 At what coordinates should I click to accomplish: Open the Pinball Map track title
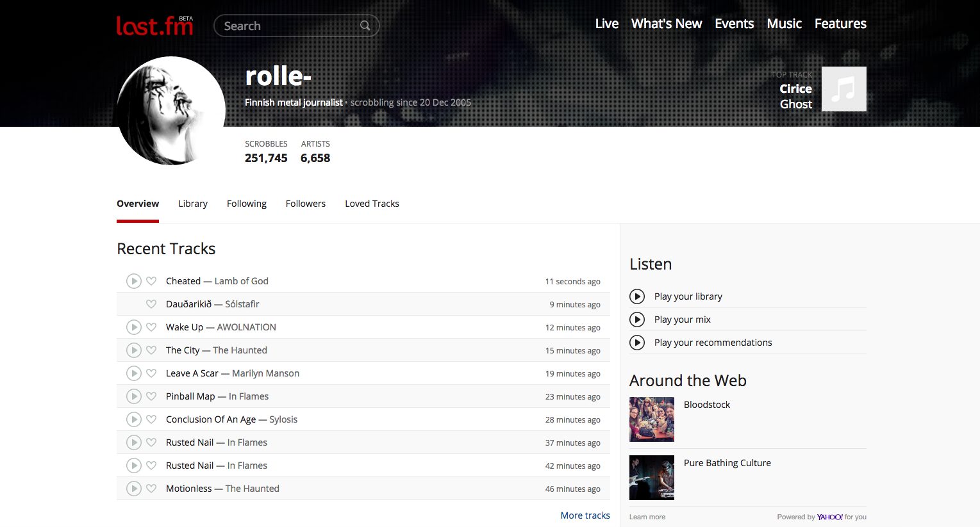pyautogui.click(x=190, y=396)
